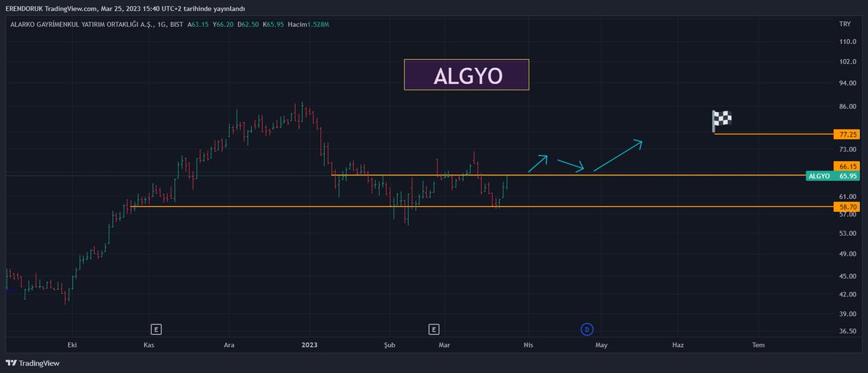Click the 94.00 price axis label

[x=848, y=84]
